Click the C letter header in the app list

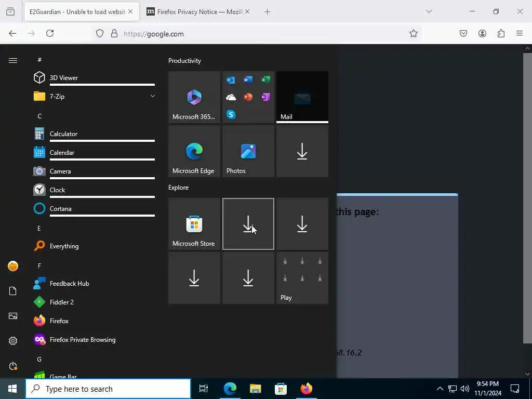(39, 116)
